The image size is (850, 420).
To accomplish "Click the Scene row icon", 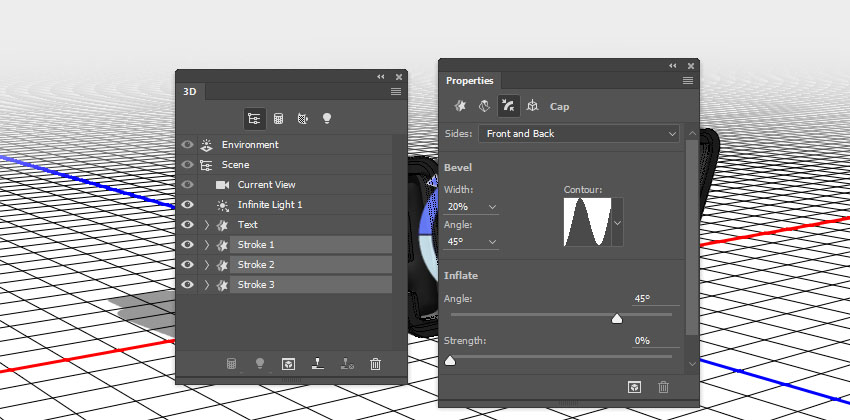I will coord(206,165).
